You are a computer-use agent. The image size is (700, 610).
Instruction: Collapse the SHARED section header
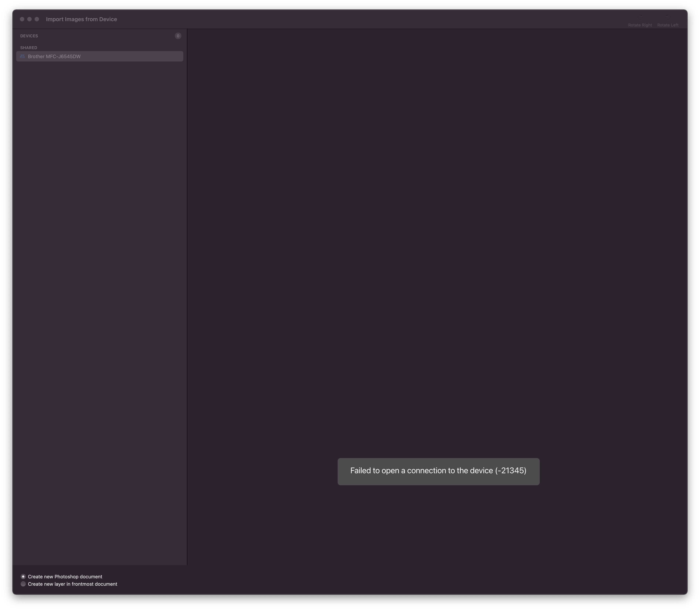point(29,48)
